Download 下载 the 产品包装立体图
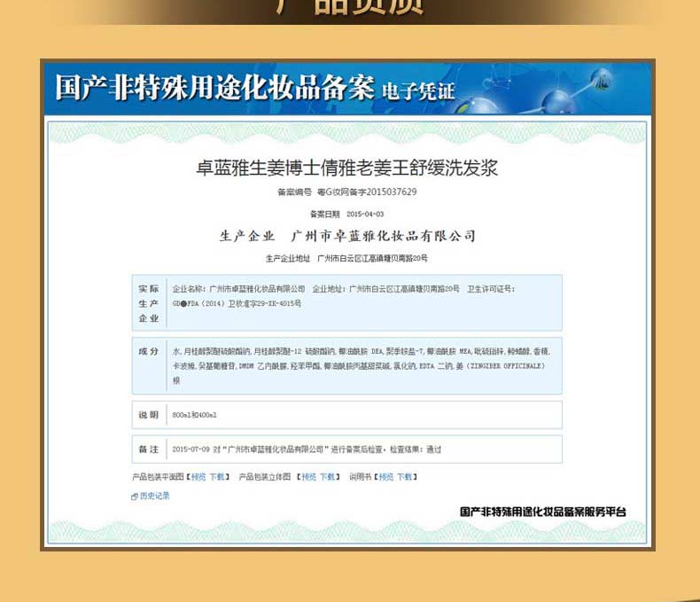The width and height of the screenshot is (700, 602). click(x=327, y=477)
